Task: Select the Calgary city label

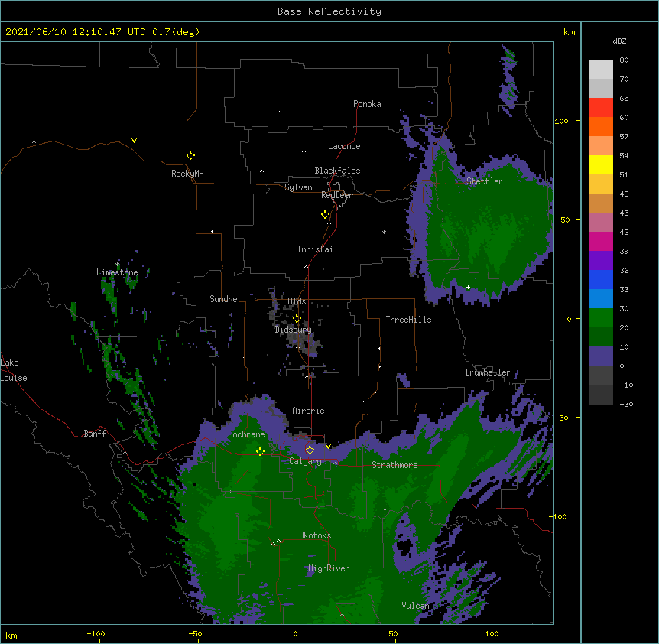Action: click(306, 461)
